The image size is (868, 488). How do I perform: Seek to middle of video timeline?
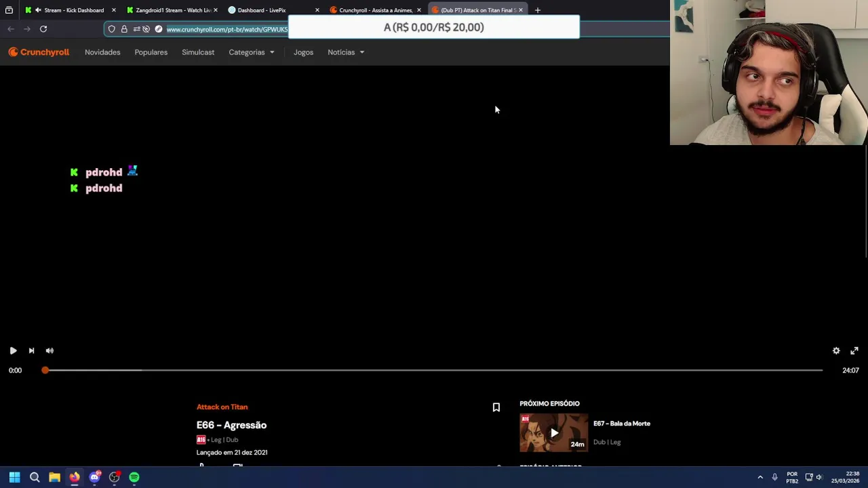(x=434, y=370)
